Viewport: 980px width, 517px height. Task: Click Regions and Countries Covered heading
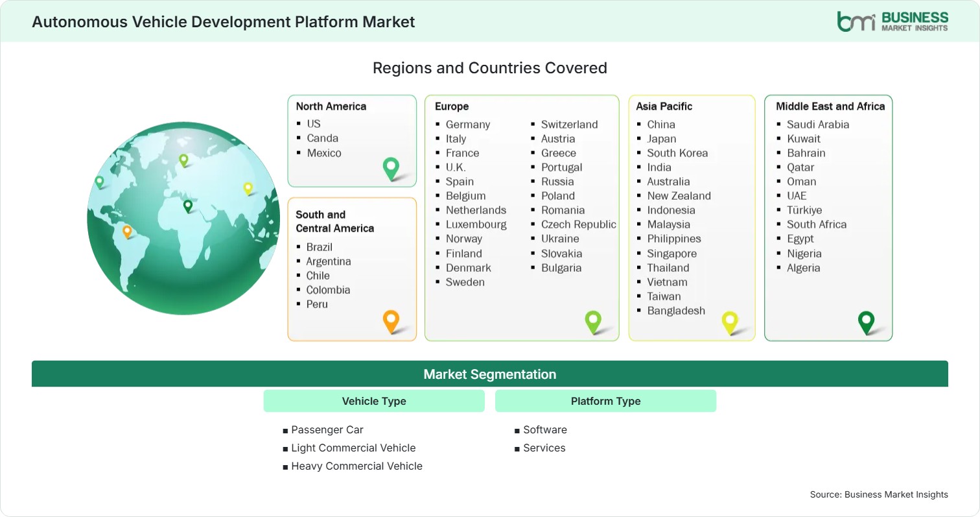pos(490,67)
